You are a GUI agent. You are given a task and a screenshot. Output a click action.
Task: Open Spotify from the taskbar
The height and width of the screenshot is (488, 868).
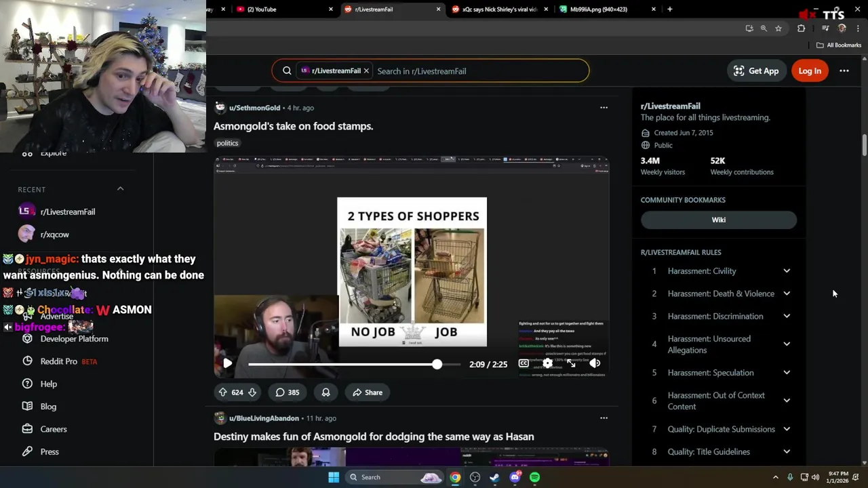(x=535, y=477)
